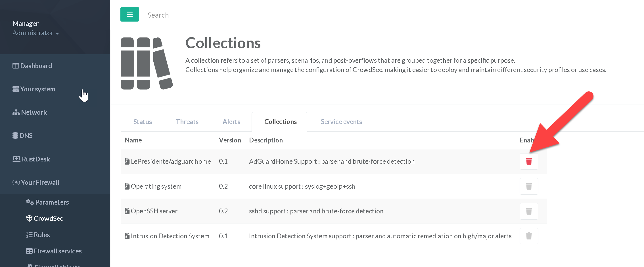Expand the Administrator user dropdown

tap(36, 33)
